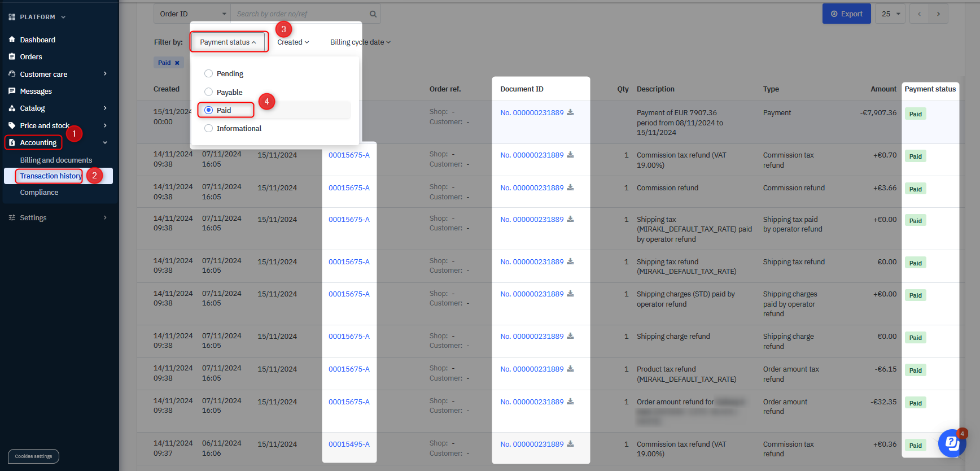Click the Export button
Image resolution: width=980 pixels, height=471 pixels.
[847, 14]
